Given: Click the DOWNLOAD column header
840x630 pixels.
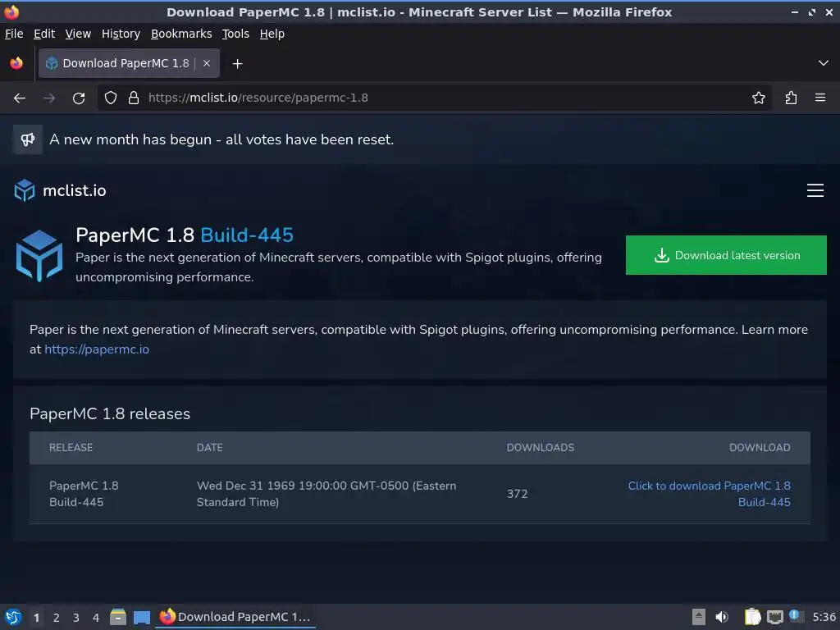Looking at the screenshot, I should coord(760,448).
